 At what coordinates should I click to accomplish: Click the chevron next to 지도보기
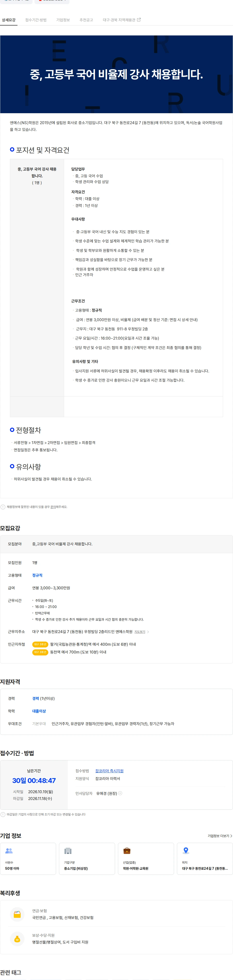(x=148, y=632)
